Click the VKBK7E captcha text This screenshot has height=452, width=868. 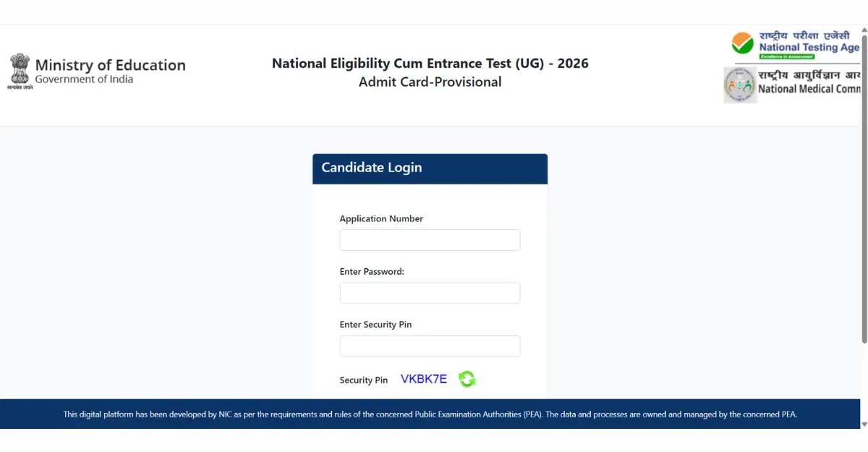point(424,379)
